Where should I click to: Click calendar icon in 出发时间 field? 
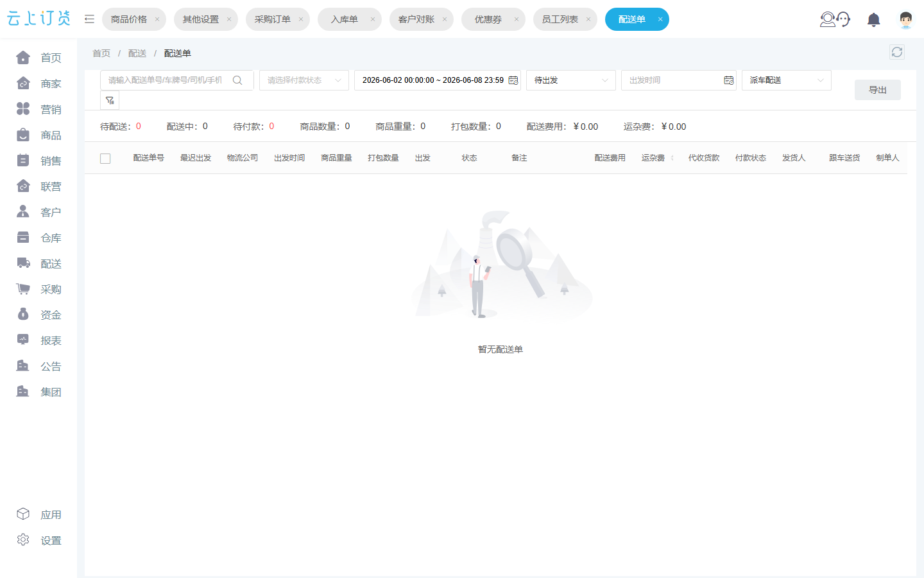pyautogui.click(x=729, y=80)
